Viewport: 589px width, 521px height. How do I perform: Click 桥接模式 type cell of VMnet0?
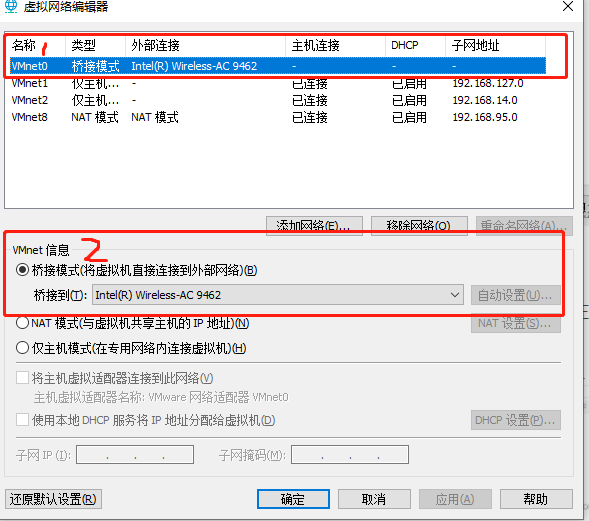pyautogui.click(x=95, y=66)
